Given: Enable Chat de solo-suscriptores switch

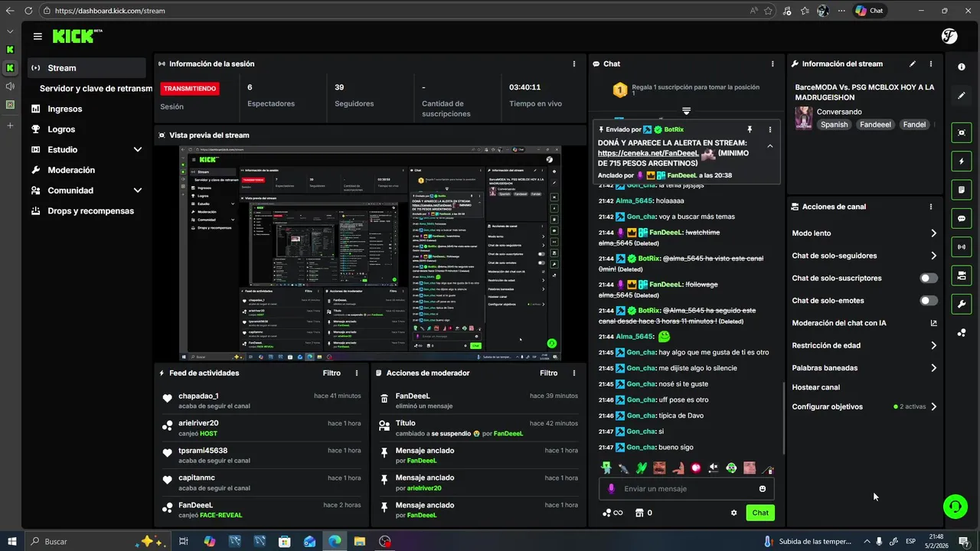Looking at the screenshot, I should 929,279.
